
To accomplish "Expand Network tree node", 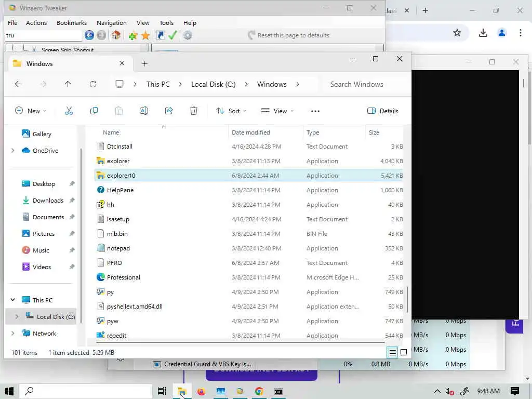I will pyautogui.click(x=13, y=333).
